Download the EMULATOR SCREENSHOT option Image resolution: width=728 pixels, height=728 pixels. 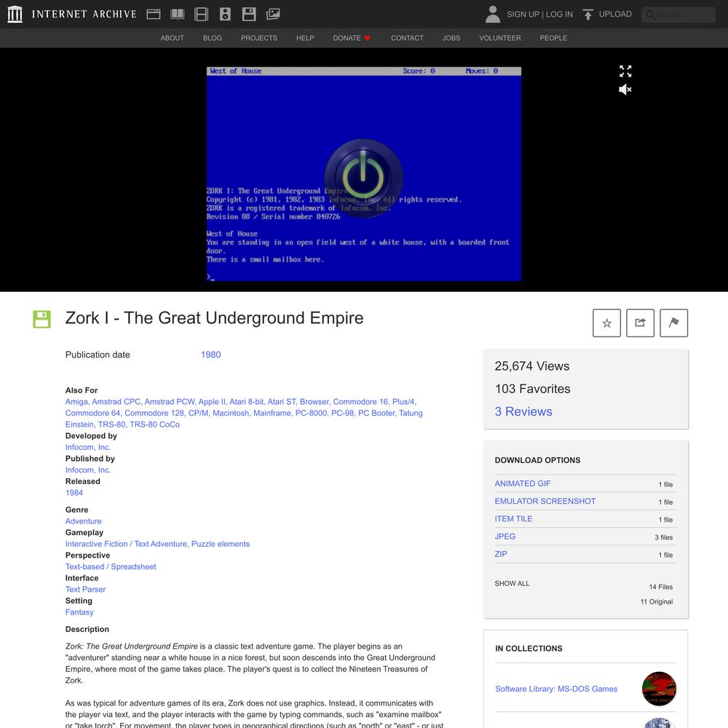(545, 501)
